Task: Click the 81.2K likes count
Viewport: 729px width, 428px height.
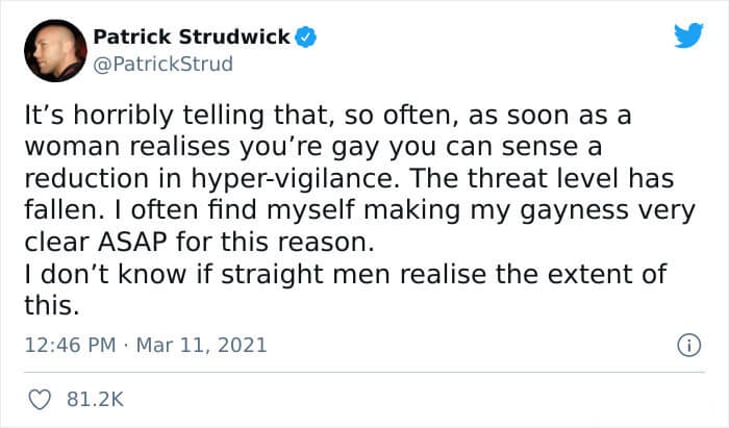Action: click(95, 399)
